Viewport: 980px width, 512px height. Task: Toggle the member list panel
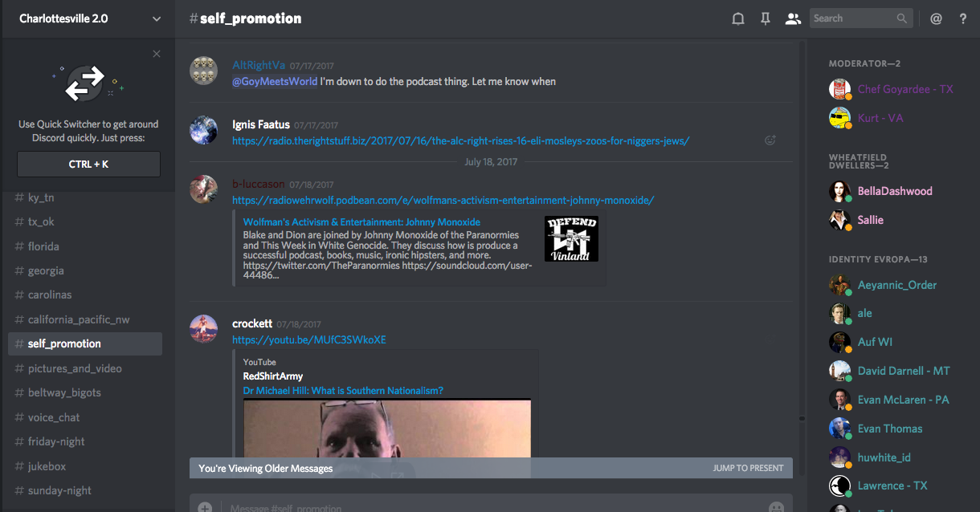tap(793, 18)
